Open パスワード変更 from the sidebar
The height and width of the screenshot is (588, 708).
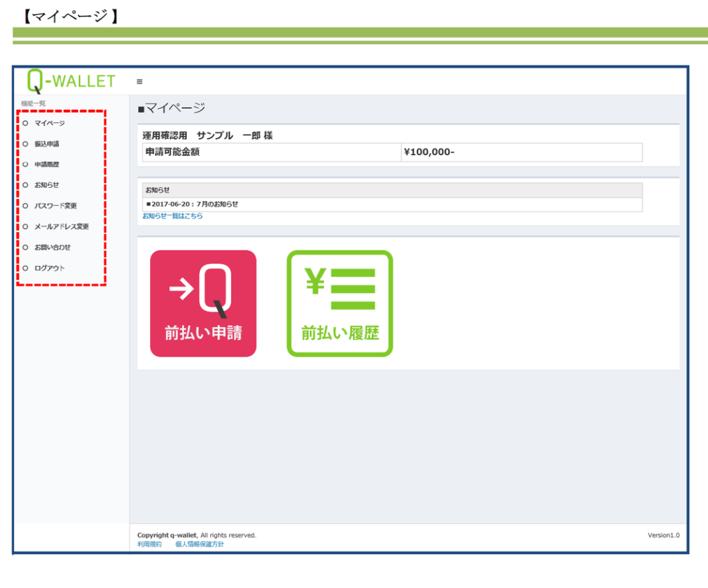pos(55,206)
